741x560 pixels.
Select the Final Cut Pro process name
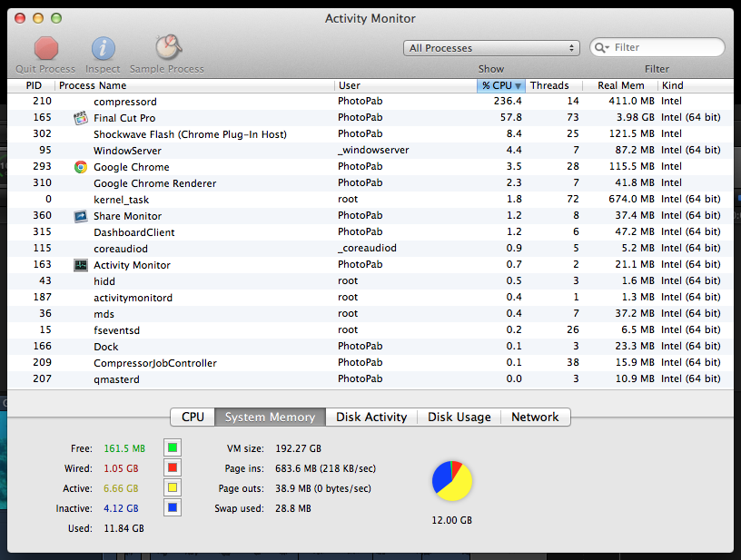coord(124,118)
